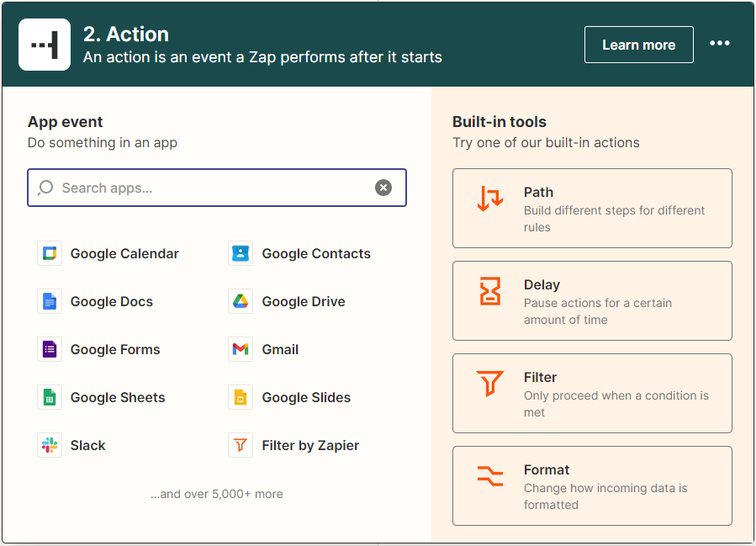The height and width of the screenshot is (546, 756).
Task: Click the magnifier search icon
Action: (x=45, y=188)
